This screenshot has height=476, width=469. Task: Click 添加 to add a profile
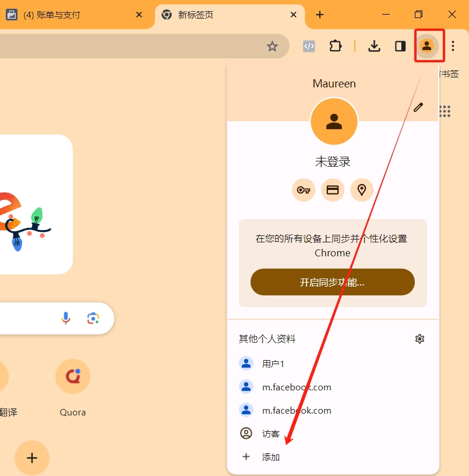click(333, 457)
